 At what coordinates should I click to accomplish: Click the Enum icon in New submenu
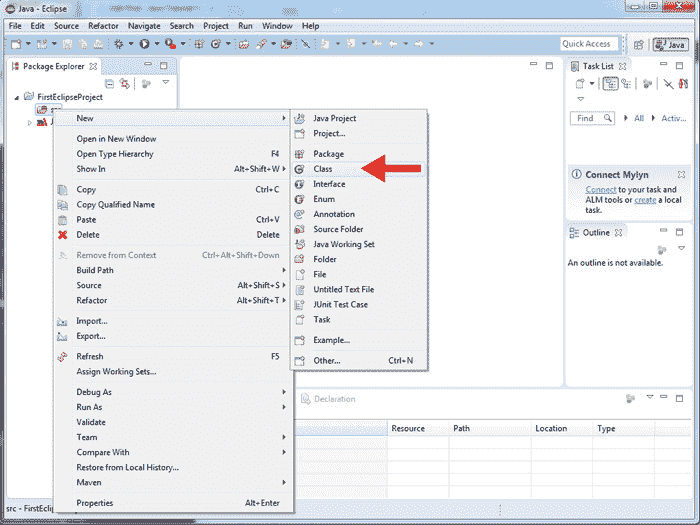click(x=300, y=200)
